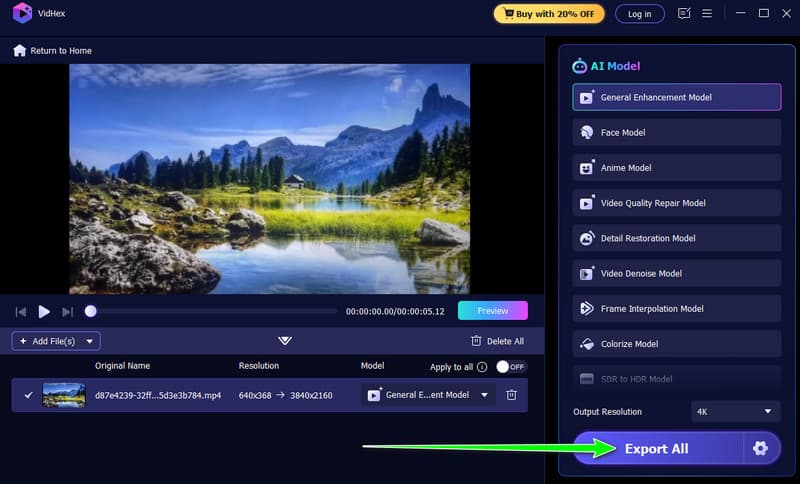Skip to the previous frame
Viewport: 800px width, 484px height.
click(x=21, y=312)
